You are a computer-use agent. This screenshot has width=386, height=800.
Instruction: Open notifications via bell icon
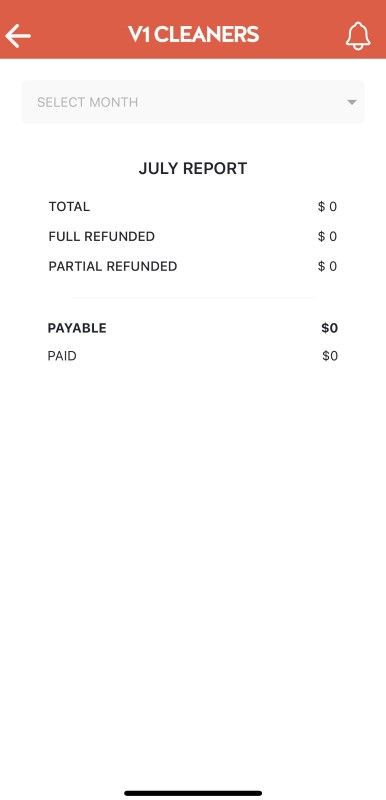click(x=358, y=36)
